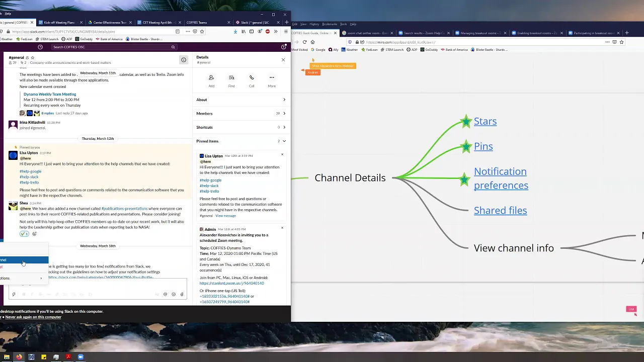
Task: Open stanford.zoom.us meeting link
Action: pyautogui.click(x=231, y=283)
